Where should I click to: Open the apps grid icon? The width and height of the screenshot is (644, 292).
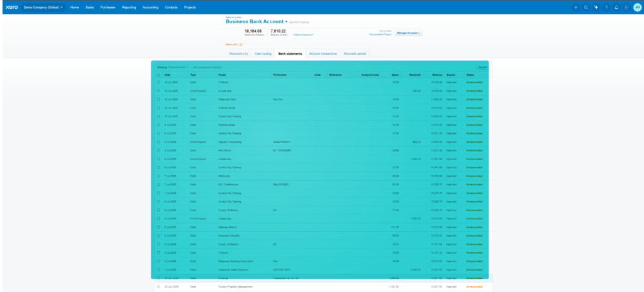(626, 7)
